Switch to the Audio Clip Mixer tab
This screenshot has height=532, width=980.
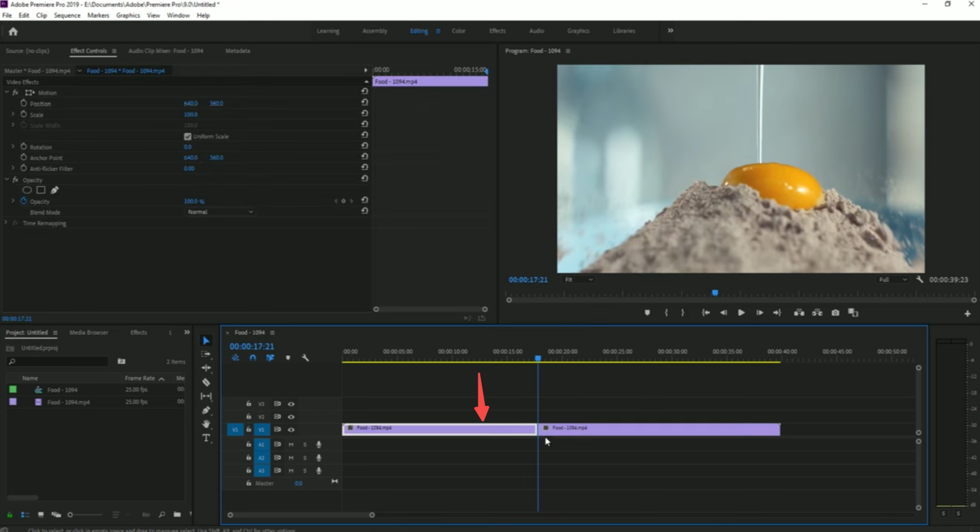point(167,51)
